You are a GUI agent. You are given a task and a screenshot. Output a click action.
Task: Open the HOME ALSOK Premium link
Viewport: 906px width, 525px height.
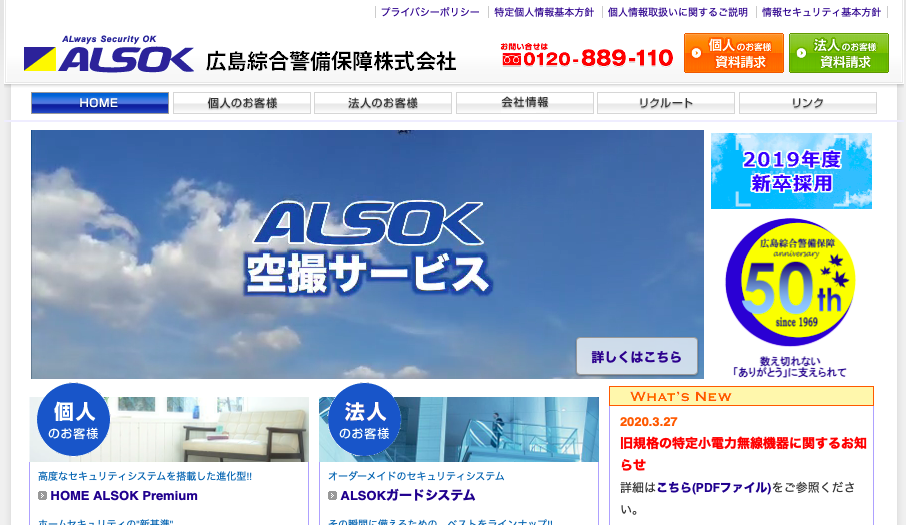point(124,496)
